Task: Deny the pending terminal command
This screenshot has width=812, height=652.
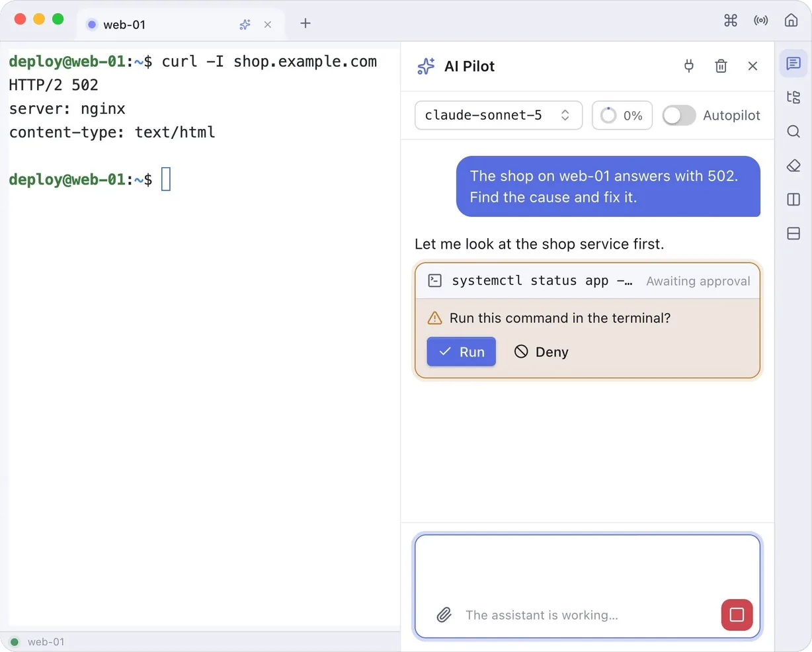Action: click(x=542, y=352)
